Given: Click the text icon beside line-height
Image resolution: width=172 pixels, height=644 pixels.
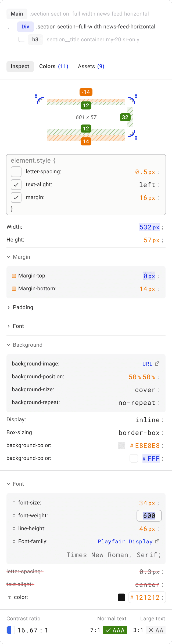Looking at the screenshot, I should point(14,529).
